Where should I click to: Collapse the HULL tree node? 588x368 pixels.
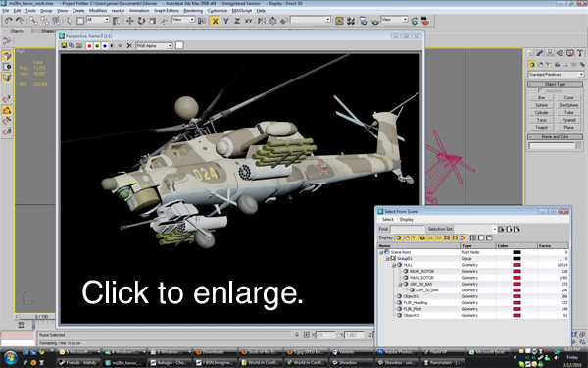click(394, 265)
